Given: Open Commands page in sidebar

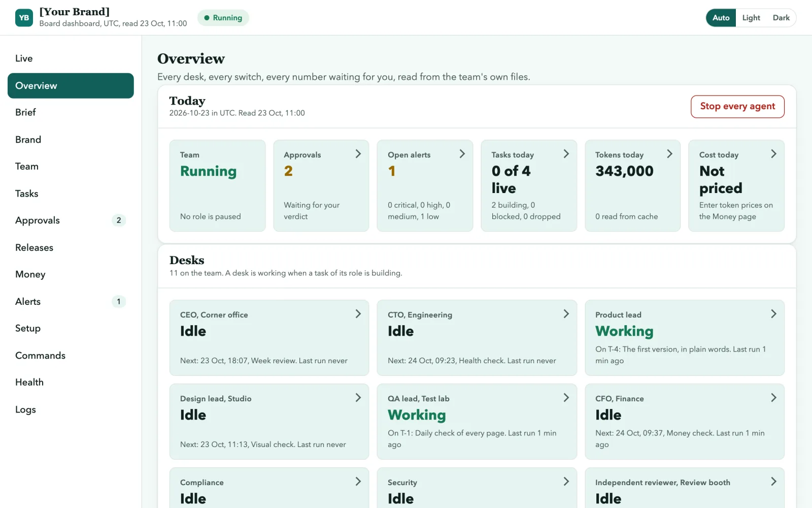Looking at the screenshot, I should click(x=71, y=356).
